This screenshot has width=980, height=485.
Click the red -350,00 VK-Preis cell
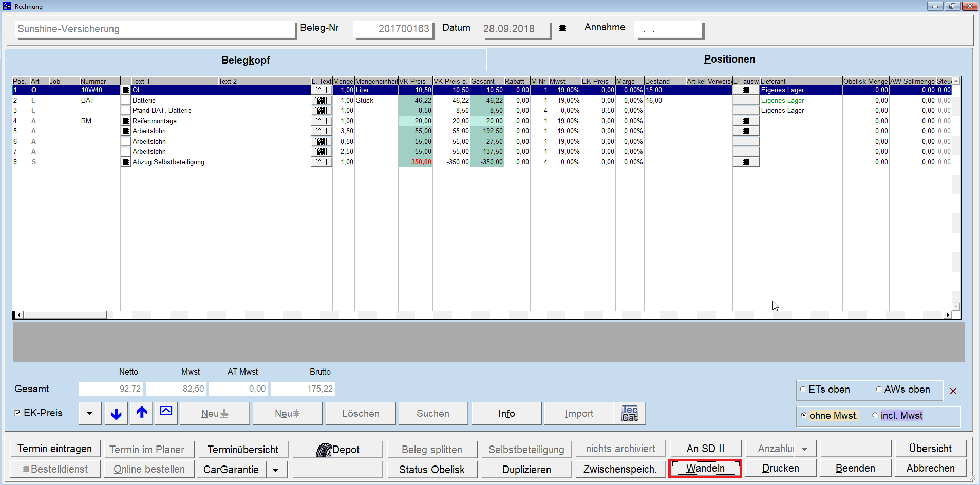pyautogui.click(x=416, y=162)
